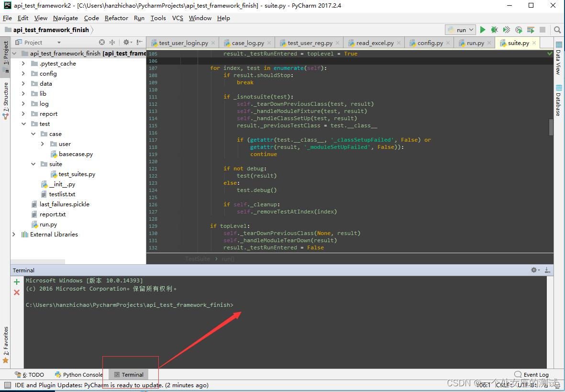Click the IDE and Plugin Updates status message
Viewport: 565px width, 392px height.
tap(111, 385)
